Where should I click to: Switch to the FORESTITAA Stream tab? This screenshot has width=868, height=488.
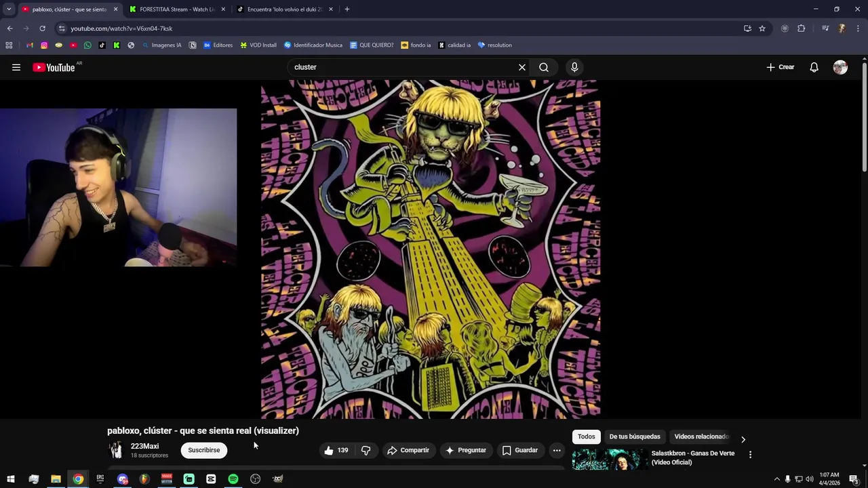coord(177,9)
